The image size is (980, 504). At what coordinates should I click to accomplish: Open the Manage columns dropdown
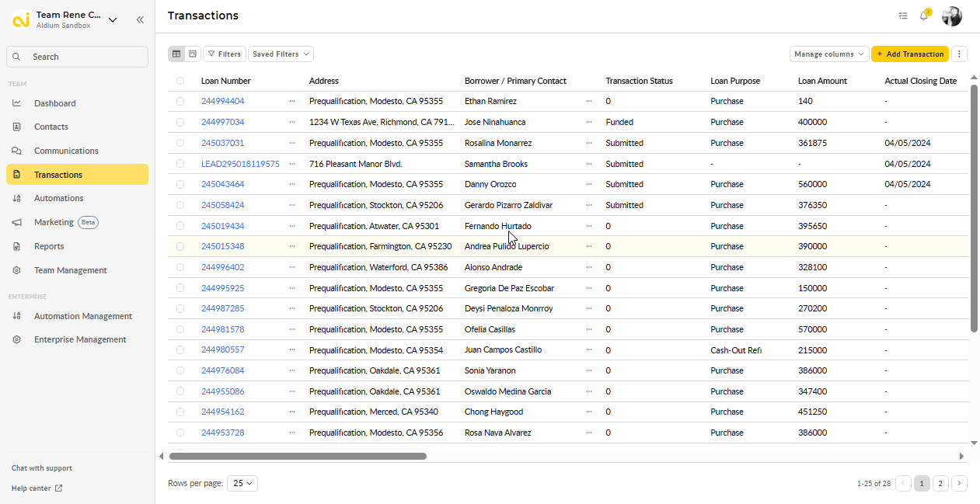(x=829, y=54)
